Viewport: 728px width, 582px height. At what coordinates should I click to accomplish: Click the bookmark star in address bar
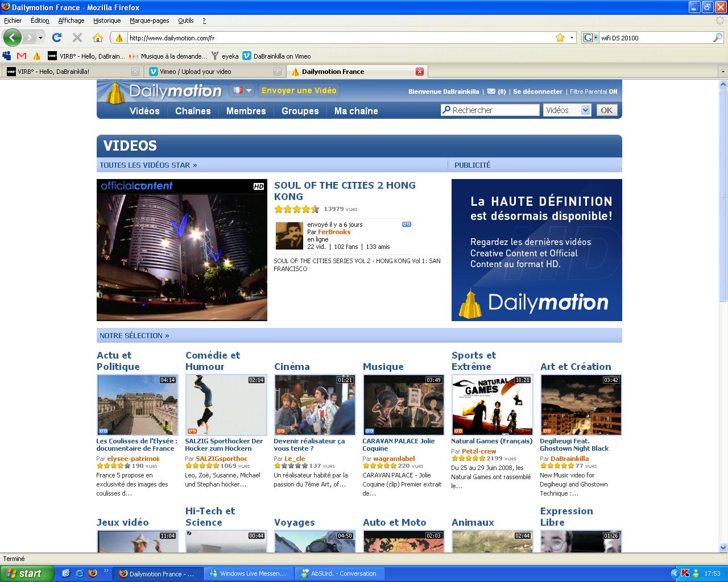[x=560, y=38]
